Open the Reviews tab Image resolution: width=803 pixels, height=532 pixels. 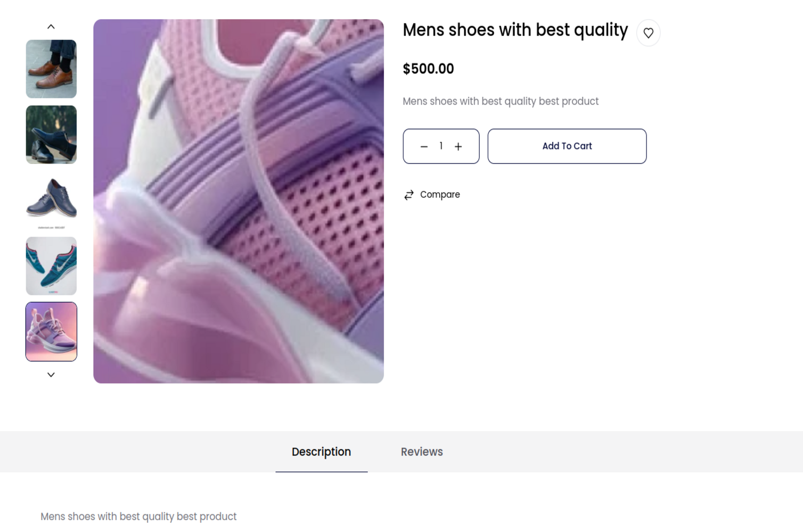[422, 452]
